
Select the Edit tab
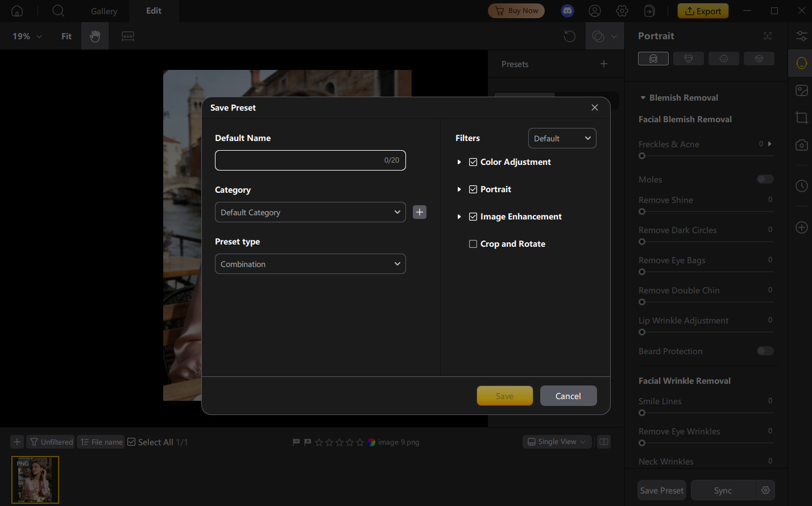[x=153, y=11]
